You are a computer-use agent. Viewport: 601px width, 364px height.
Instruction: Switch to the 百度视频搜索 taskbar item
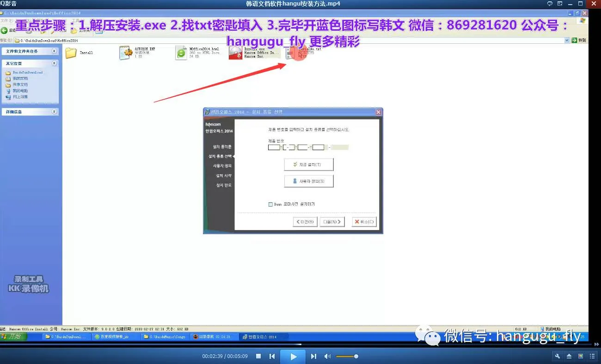[116, 337]
